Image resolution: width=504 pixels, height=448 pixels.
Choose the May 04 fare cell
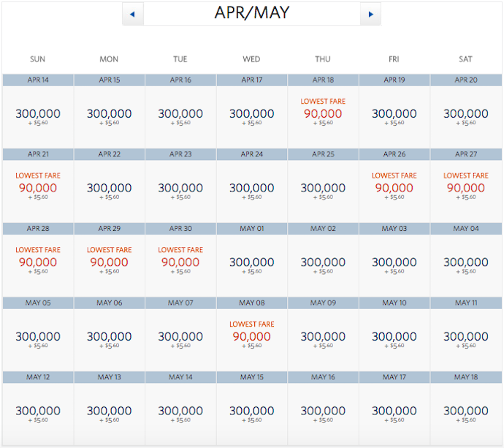(x=466, y=262)
